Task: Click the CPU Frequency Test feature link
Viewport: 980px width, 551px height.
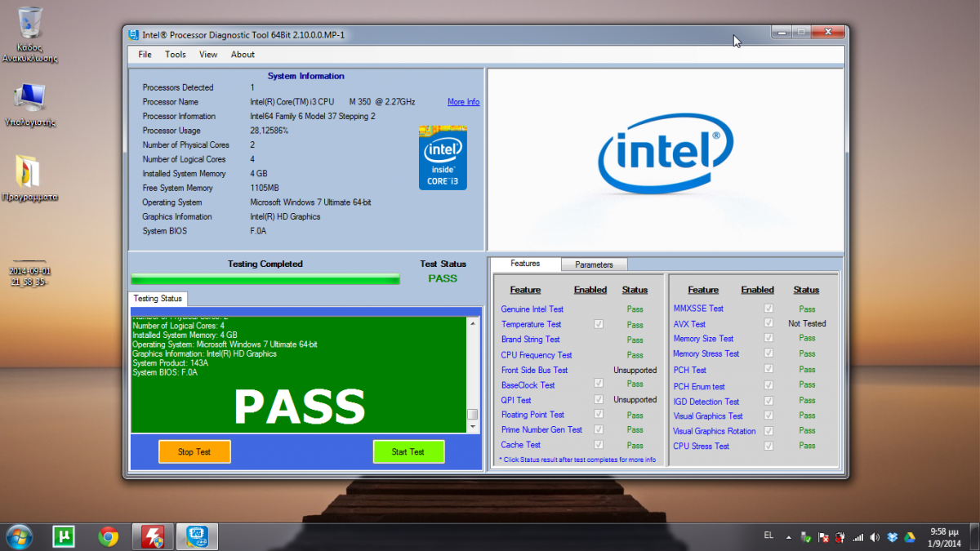Action: 537,355
